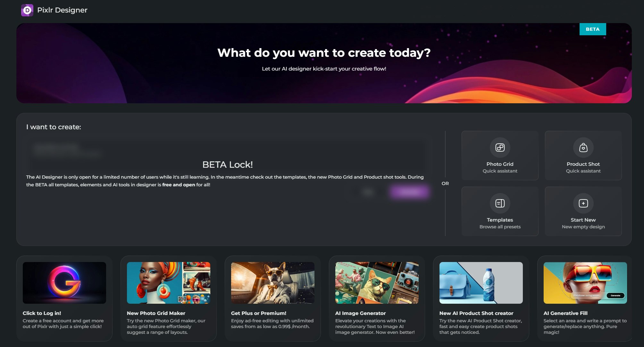Open the Photo Grid quick assistant icon
The image size is (644, 347).
click(500, 148)
